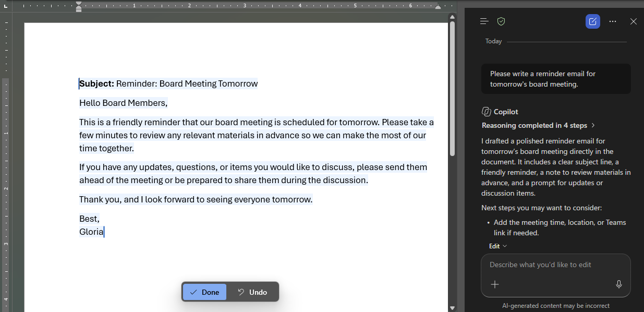Open the Copilot chat list menu icon

(484, 21)
